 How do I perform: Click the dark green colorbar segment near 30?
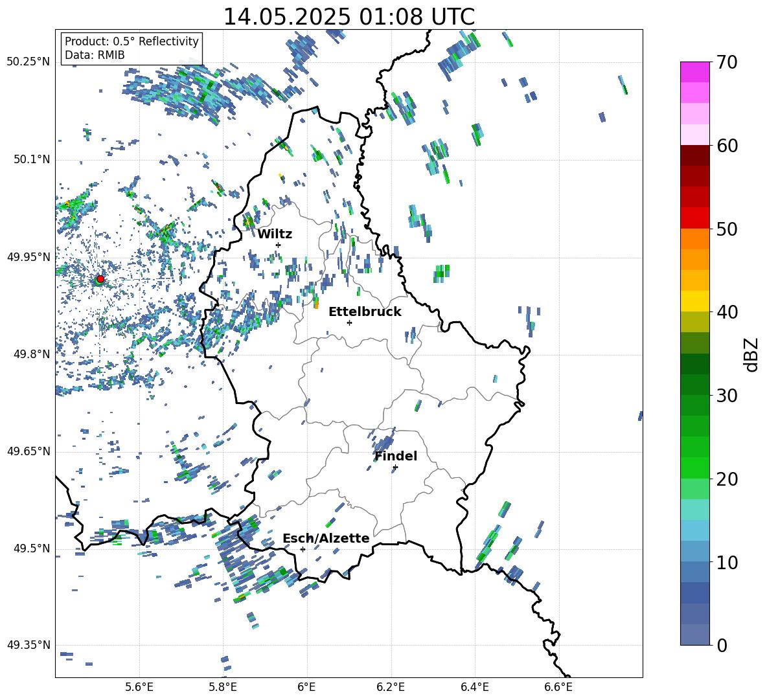tap(694, 385)
